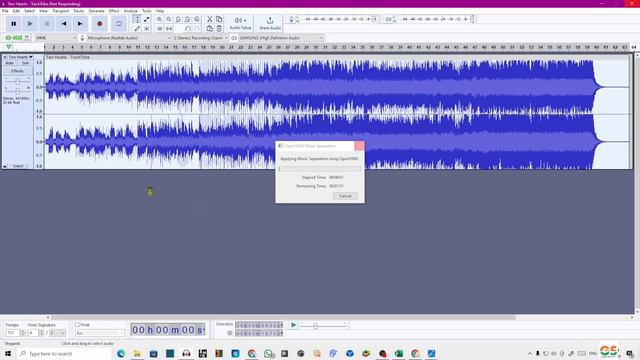
Task: Click the Copy icon
Action: coord(219,20)
